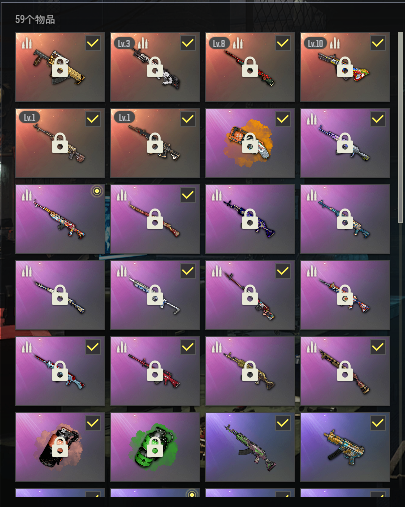Click the vertical scrollbar on the right
405x507 pixels.
click(x=400, y=127)
